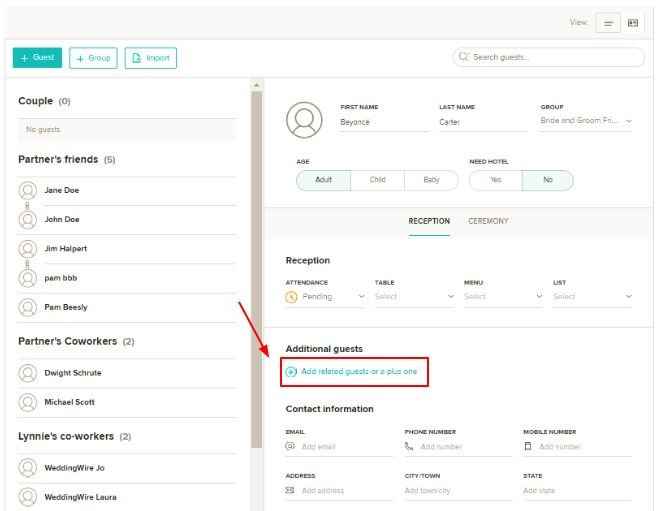Click Beyonce Carter's profile avatar
661x511 pixels.
tap(304, 120)
